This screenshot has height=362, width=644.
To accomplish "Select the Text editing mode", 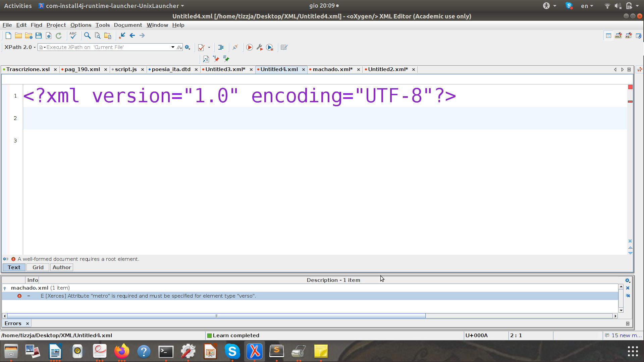I will [x=14, y=267].
